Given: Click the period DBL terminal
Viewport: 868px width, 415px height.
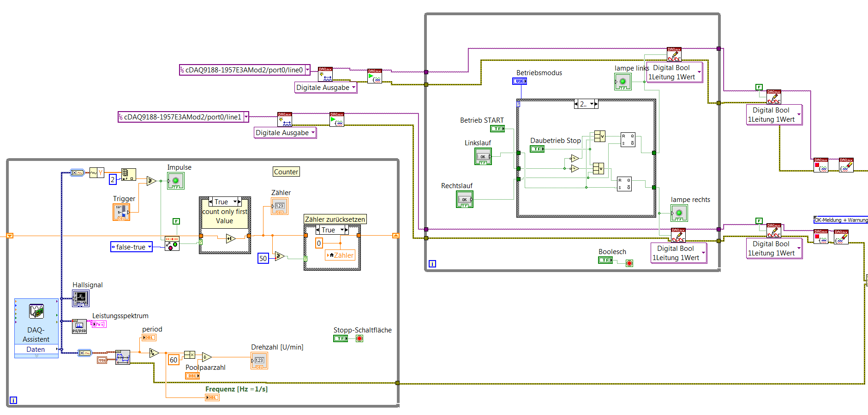Looking at the screenshot, I should pyautogui.click(x=149, y=338).
